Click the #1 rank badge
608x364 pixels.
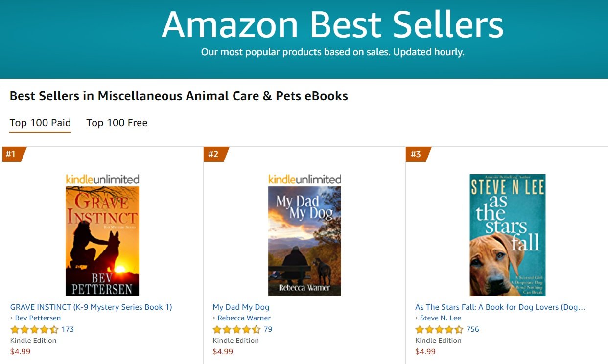pyautogui.click(x=12, y=154)
